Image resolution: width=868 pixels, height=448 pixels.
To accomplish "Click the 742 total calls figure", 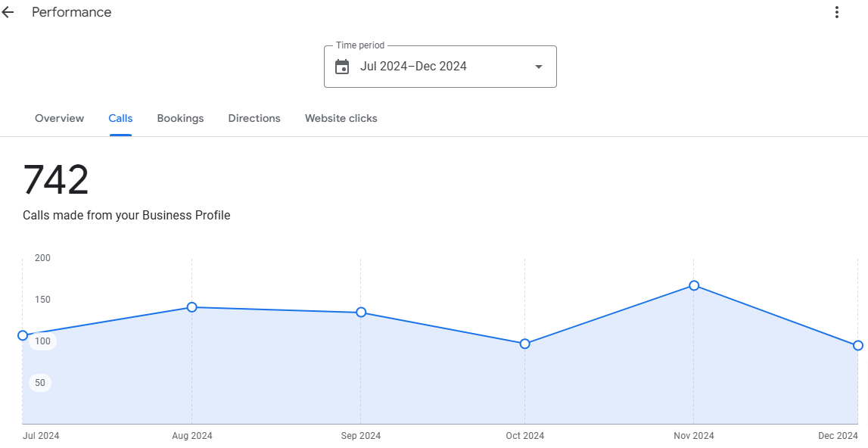I will pyautogui.click(x=56, y=180).
